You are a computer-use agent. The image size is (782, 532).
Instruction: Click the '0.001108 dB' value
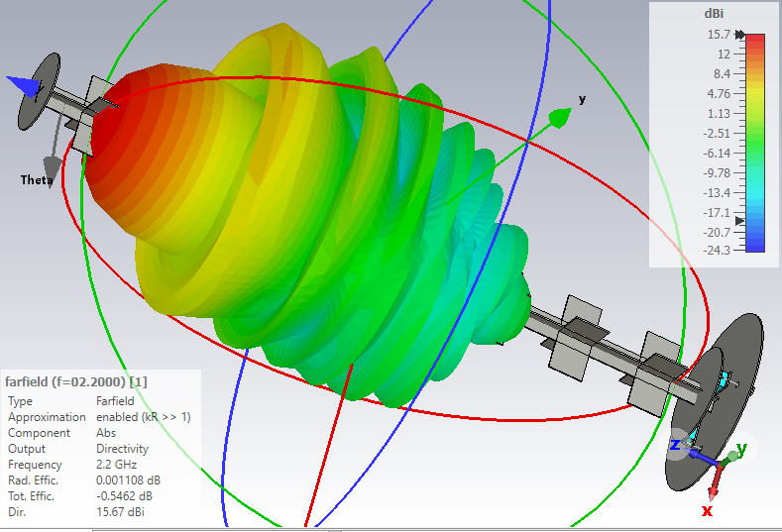[x=128, y=480]
